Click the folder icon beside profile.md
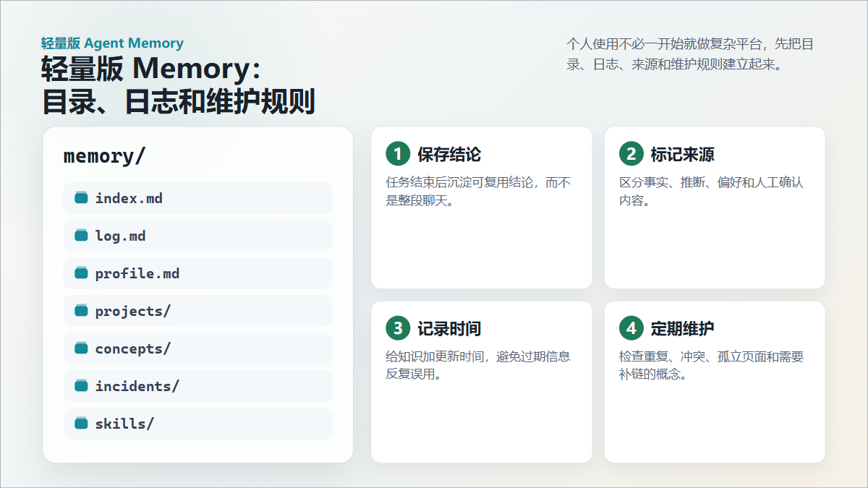868x488 pixels. point(81,273)
